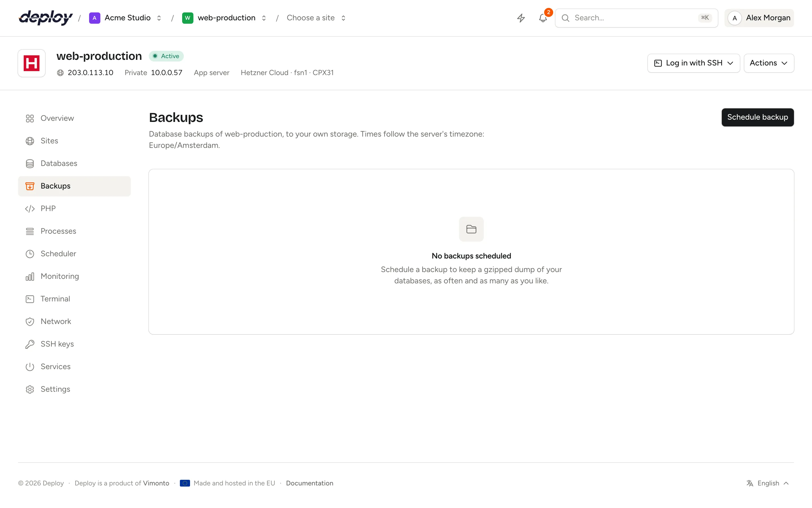
Task: Open Monitoring in the sidebar
Action: coord(74,276)
